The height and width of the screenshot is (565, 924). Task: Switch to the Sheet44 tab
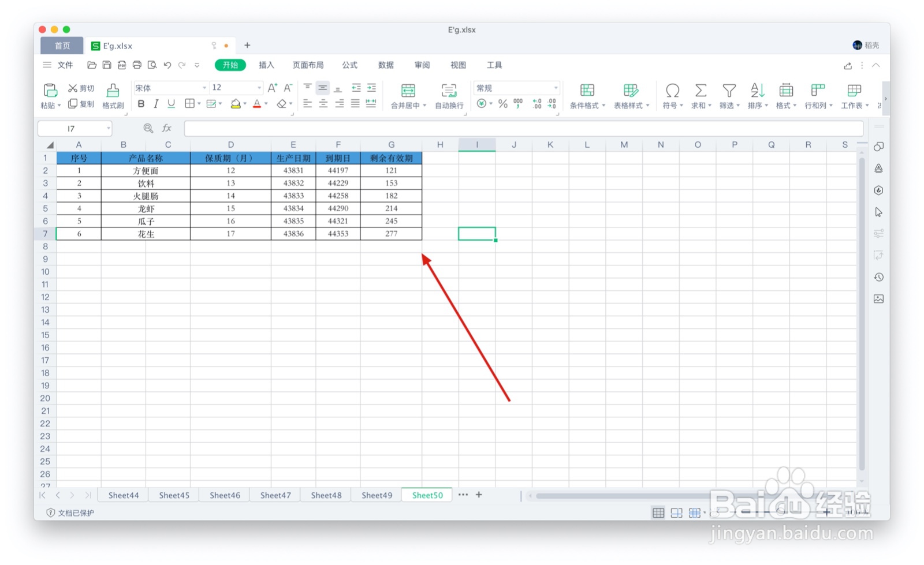[x=124, y=495]
